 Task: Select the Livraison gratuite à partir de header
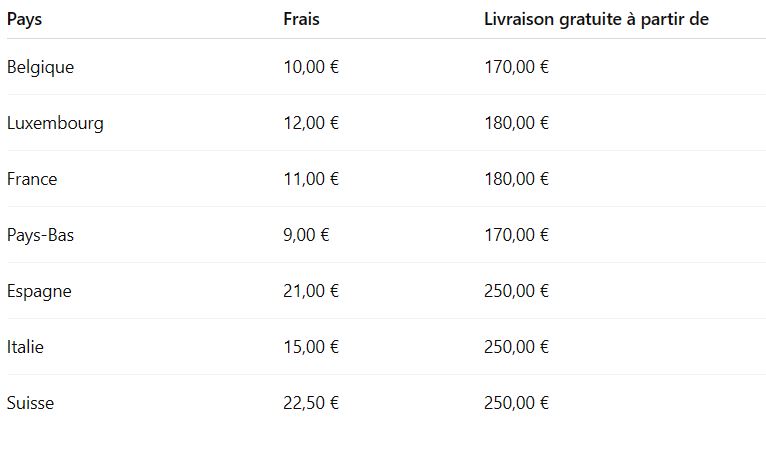pyautogui.click(x=596, y=19)
